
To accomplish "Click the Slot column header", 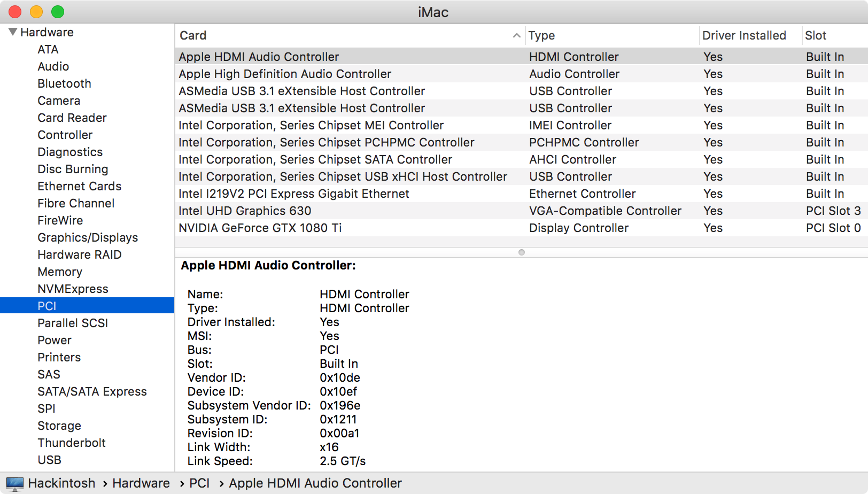I will pos(815,36).
